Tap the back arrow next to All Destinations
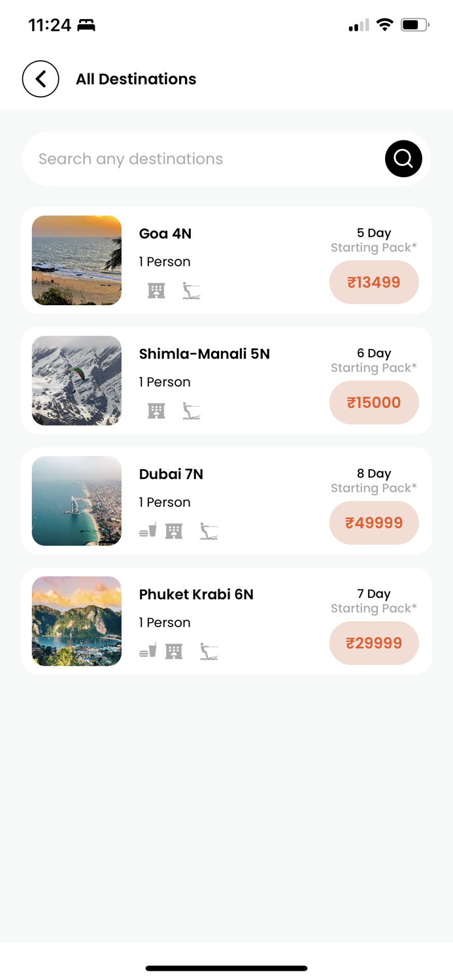Viewport: 453px width, 980px height. (x=41, y=78)
